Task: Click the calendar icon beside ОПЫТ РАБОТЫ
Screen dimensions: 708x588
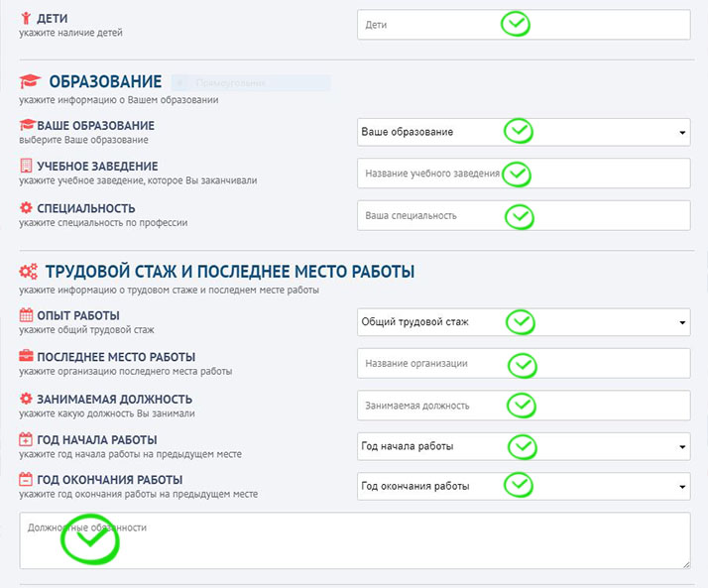Action: point(26,315)
